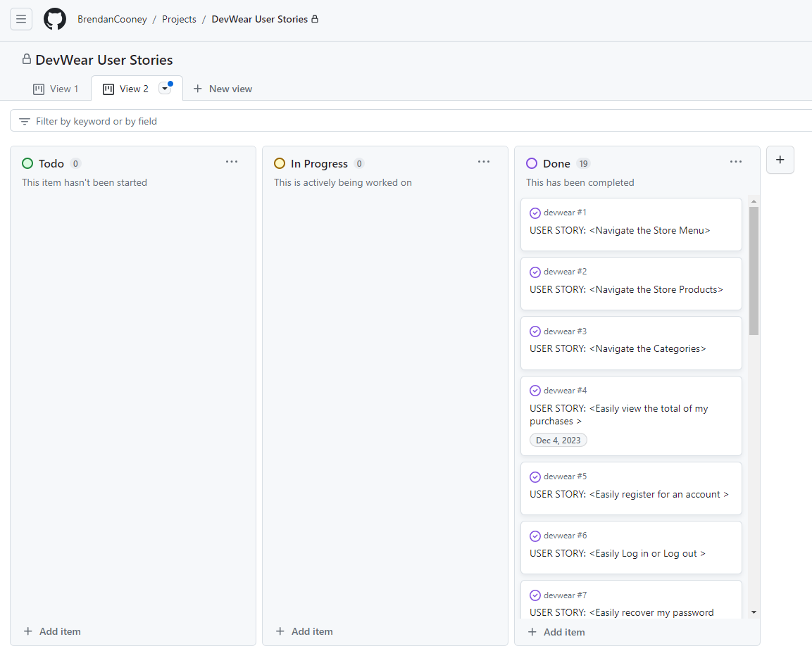Click the plus icon beside New view
812x651 pixels.
click(197, 89)
